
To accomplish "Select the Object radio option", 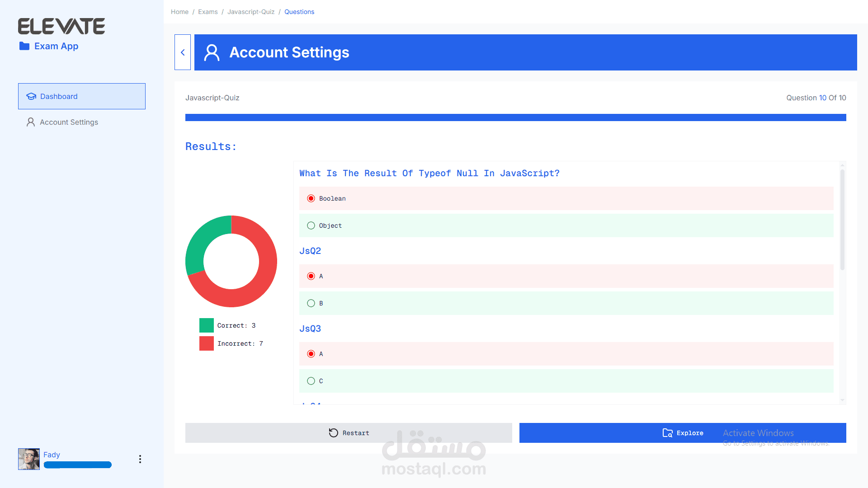I will [311, 225].
